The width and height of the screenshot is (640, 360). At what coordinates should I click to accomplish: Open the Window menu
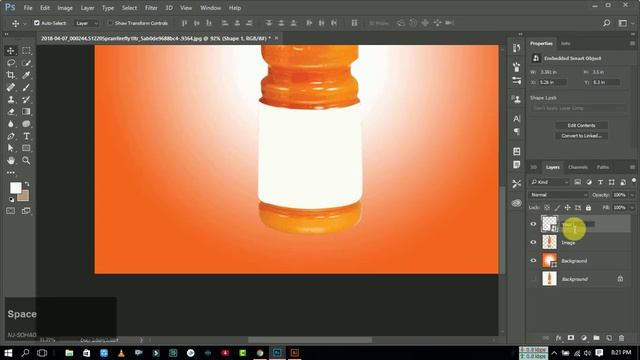210,8
